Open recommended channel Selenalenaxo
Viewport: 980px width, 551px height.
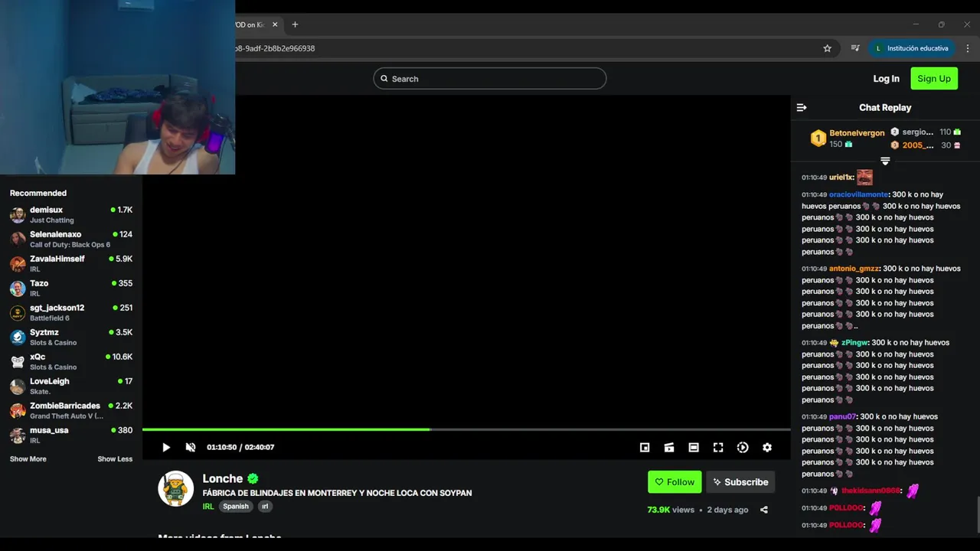71,239
